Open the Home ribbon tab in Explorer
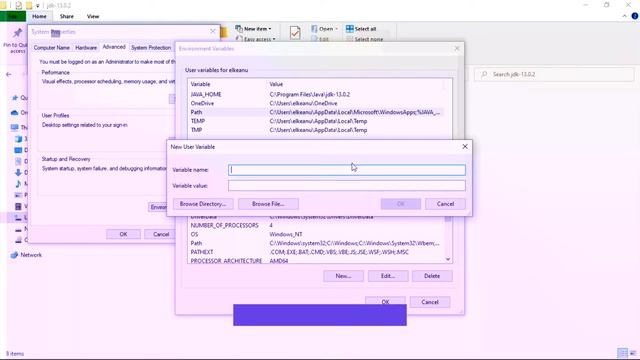 [x=39, y=16]
